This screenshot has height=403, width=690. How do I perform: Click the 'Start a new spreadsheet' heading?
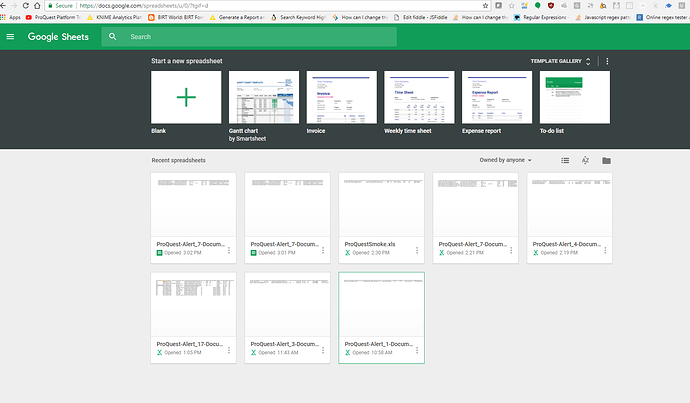187,61
